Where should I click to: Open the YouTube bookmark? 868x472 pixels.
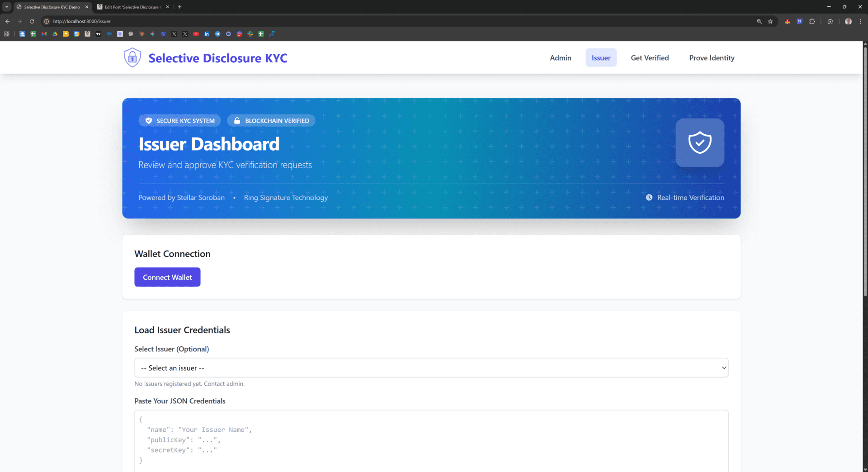(x=196, y=34)
